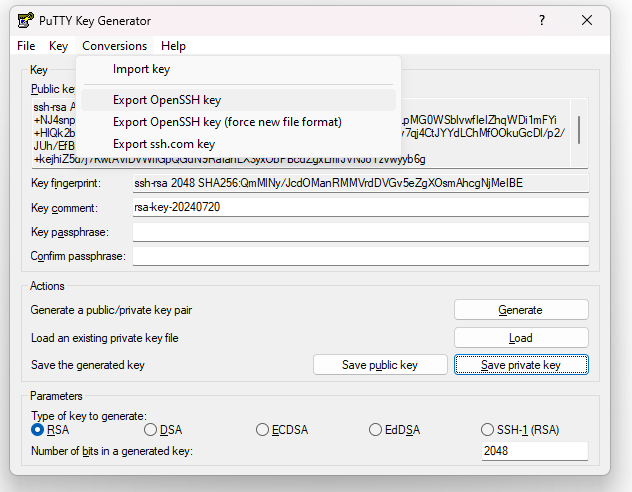This screenshot has height=492, width=632.
Task: Click 'Save the generated key' text
Action: pos(87,365)
